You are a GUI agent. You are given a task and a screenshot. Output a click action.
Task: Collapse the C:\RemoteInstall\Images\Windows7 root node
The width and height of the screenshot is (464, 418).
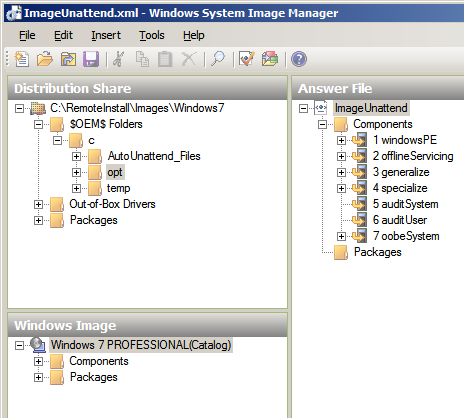[x=19, y=108]
